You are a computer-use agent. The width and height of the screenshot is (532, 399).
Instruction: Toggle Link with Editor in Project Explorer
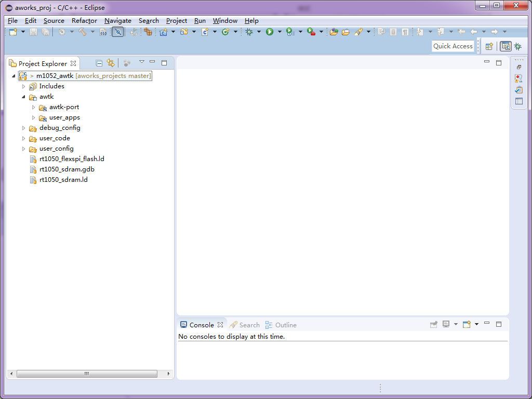point(110,63)
